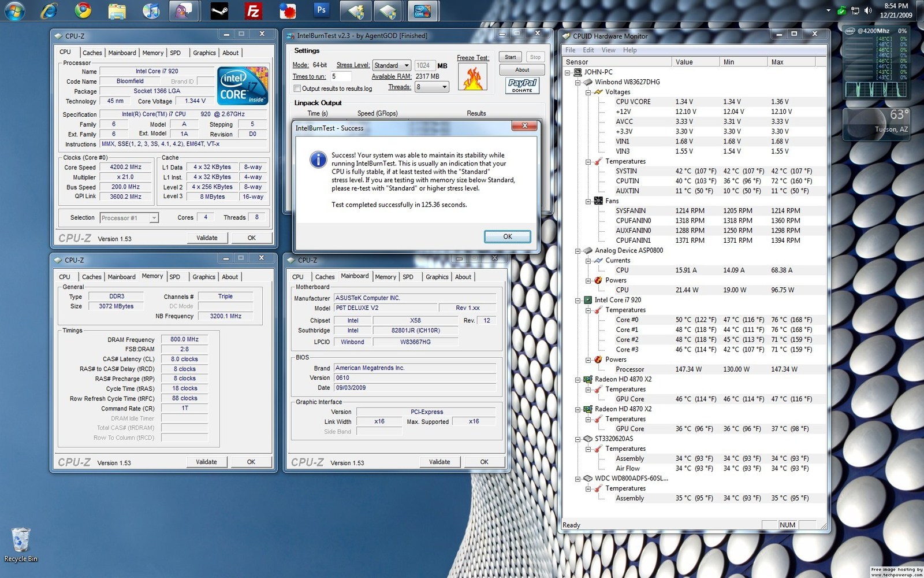
Task: Click Validate in the CPU-Z Memory window
Action: (x=206, y=462)
